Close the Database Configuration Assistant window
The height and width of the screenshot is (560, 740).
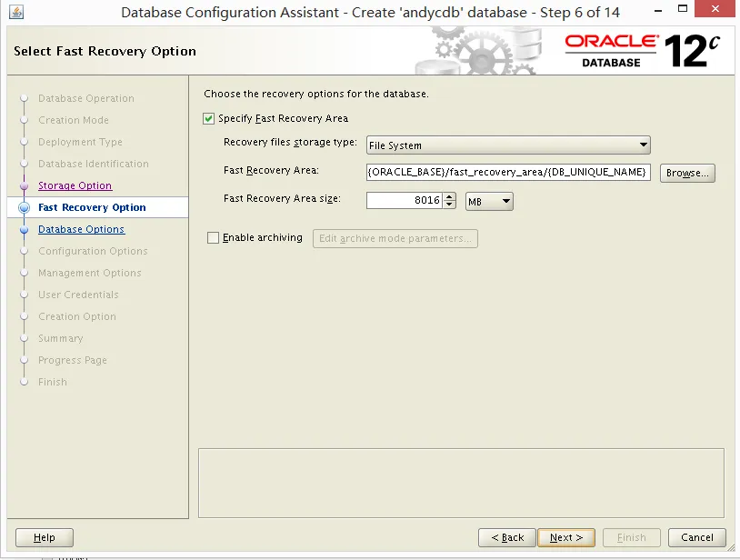715,8
